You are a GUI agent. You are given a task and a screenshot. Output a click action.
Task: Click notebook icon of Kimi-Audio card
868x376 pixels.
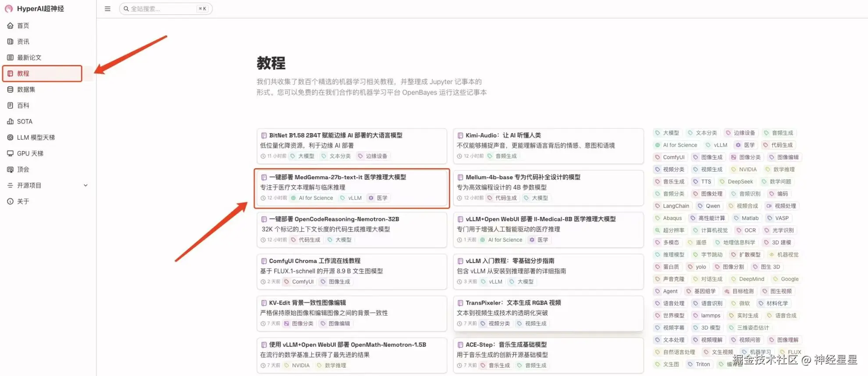coord(460,135)
